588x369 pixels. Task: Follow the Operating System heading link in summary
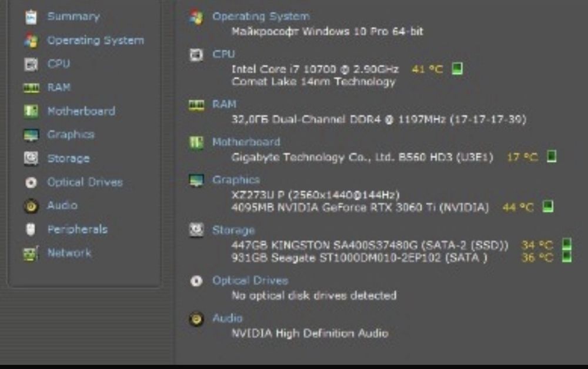262,16
